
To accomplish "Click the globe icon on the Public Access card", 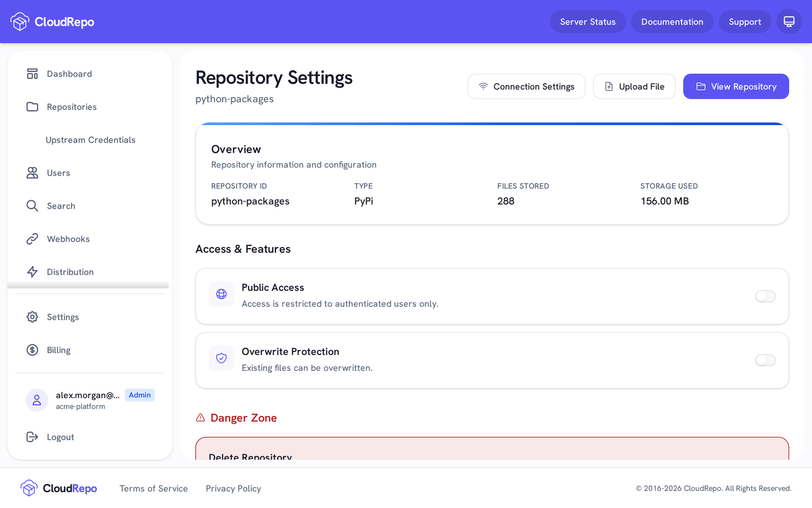I will point(221,294).
